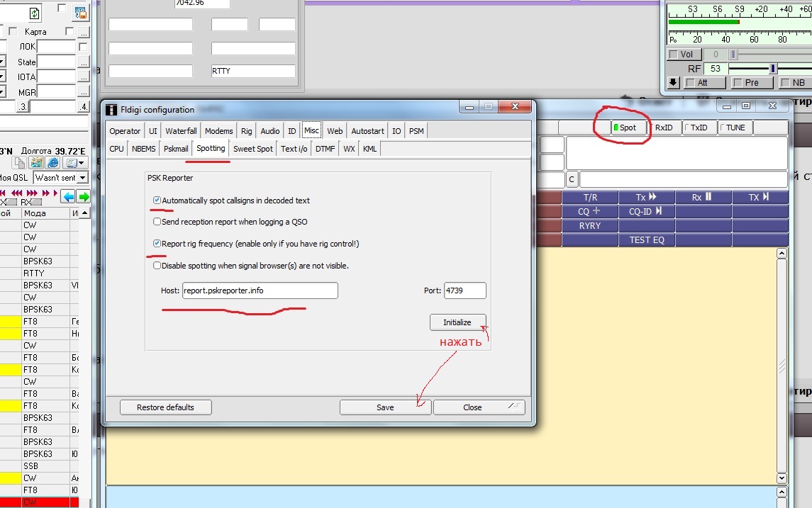
Task: Click Save in Fldigi configuration
Action: pos(385,407)
